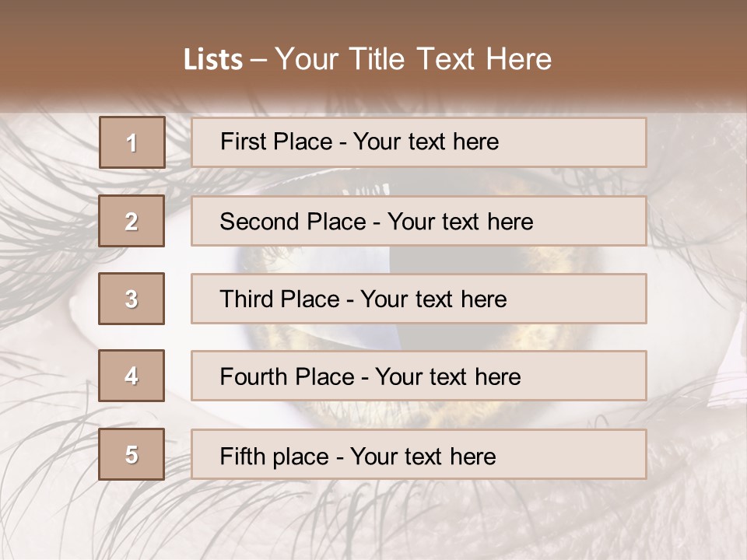The height and width of the screenshot is (560, 747).
Task: Click "Your text here" in Third Place row
Action: coord(433,299)
